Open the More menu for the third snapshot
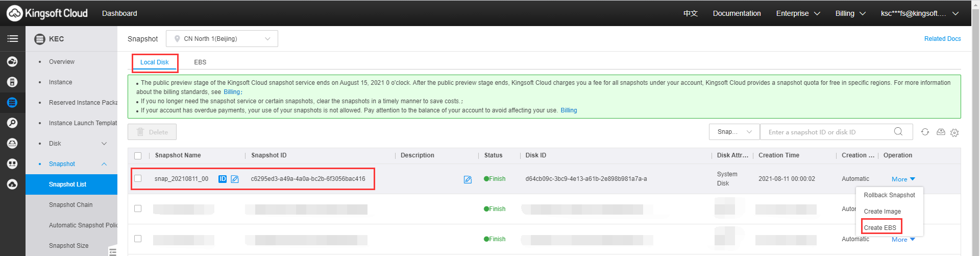Viewport: 980px width, 256px height. (903, 240)
